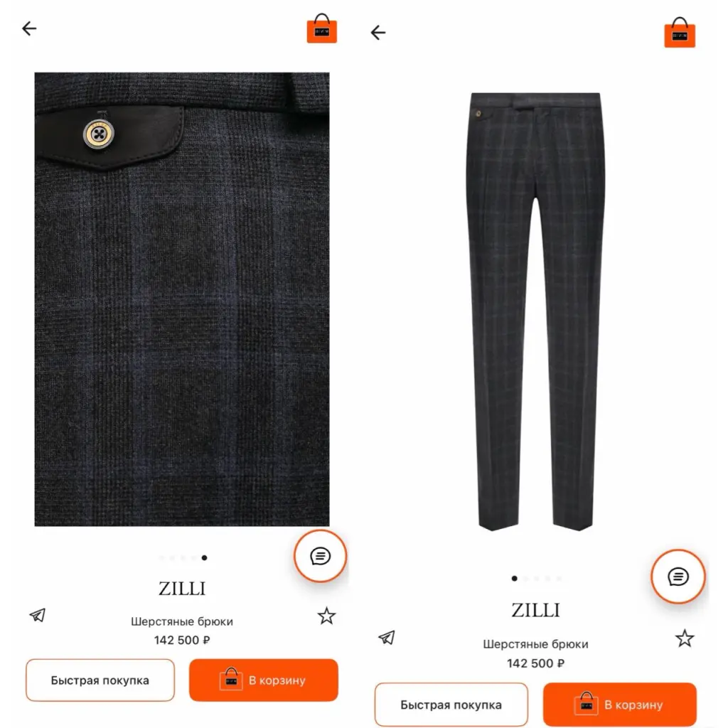728x728 pixels.
Task: Tap the full trousers product photo
Action: click(x=535, y=311)
